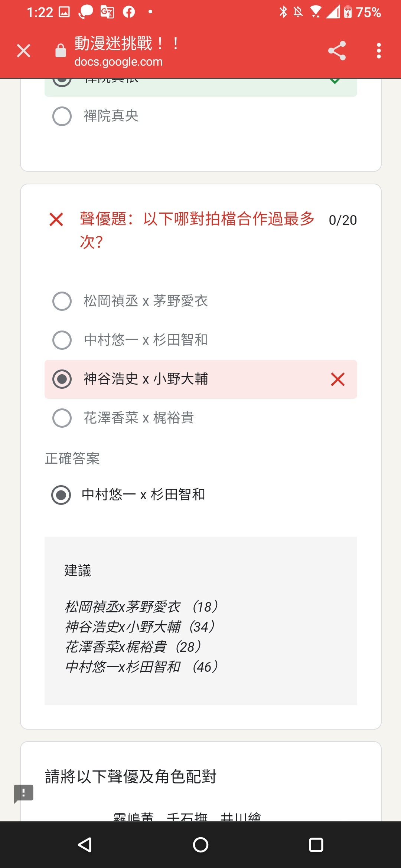The image size is (401, 868).
Task: Tap the lock site security icon
Action: 61,50
